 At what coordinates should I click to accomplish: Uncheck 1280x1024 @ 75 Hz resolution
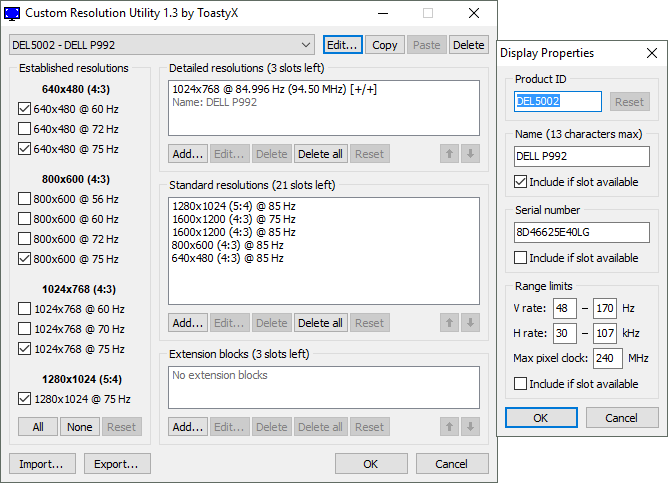[25, 399]
